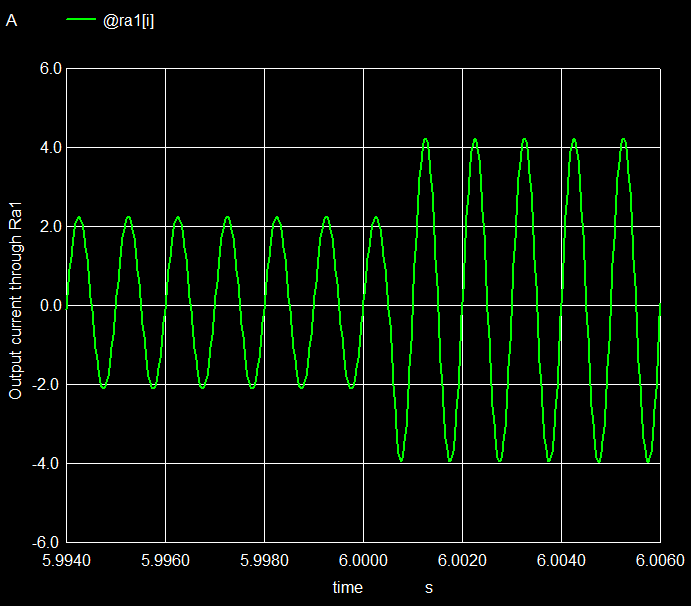
Task: Click the x-axis tick value 6.0060
Action: [660, 561]
